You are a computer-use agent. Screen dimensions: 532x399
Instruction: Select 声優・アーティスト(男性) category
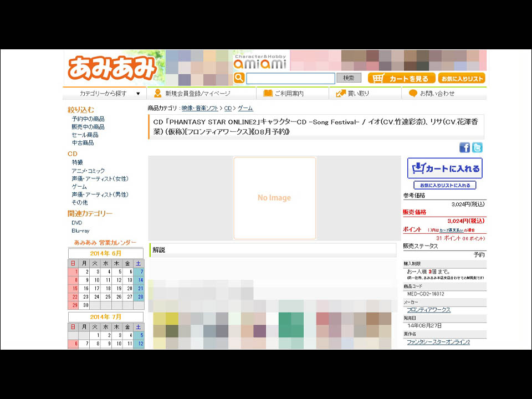100,195
